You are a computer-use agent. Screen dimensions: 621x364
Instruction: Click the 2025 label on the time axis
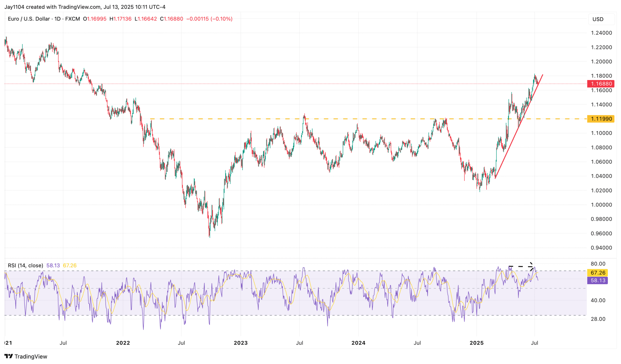476,343
